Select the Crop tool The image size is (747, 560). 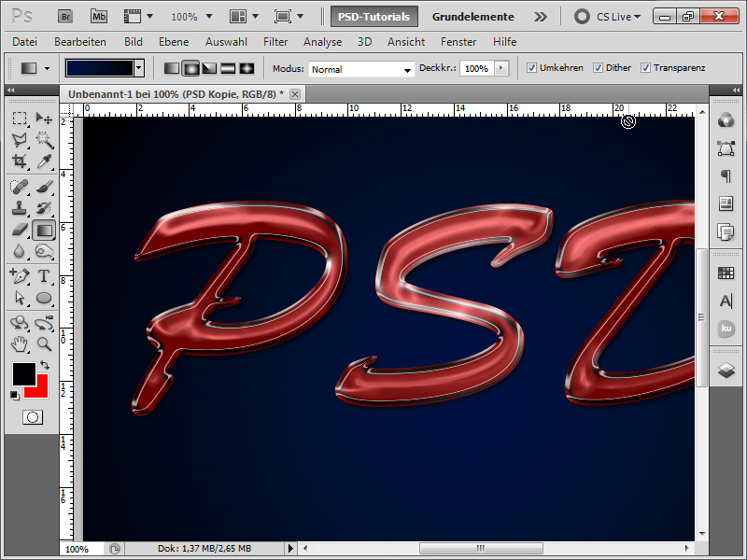coord(19,161)
